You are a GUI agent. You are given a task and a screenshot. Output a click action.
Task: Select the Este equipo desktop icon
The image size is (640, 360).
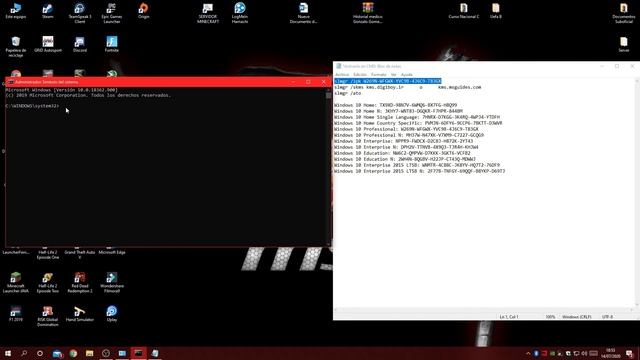(x=16, y=11)
